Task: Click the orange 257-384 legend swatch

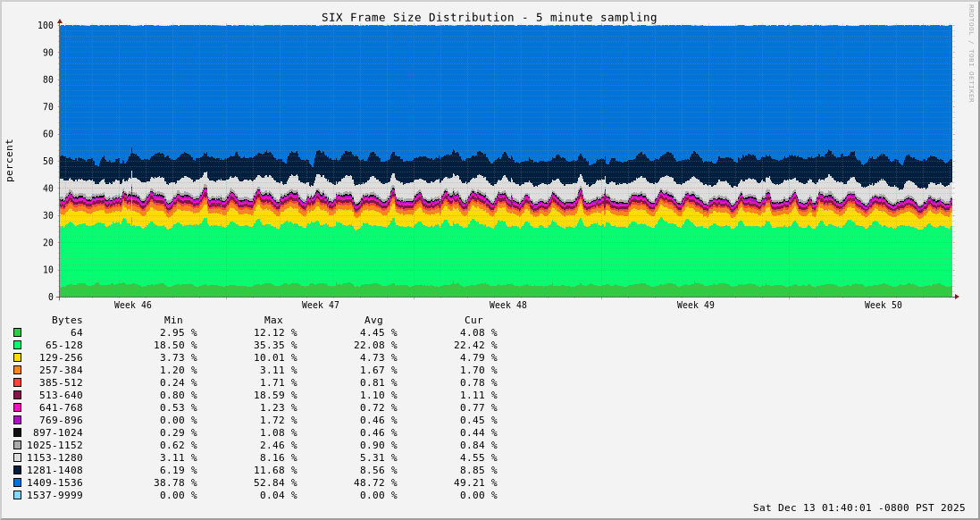Action: click(17, 370)
